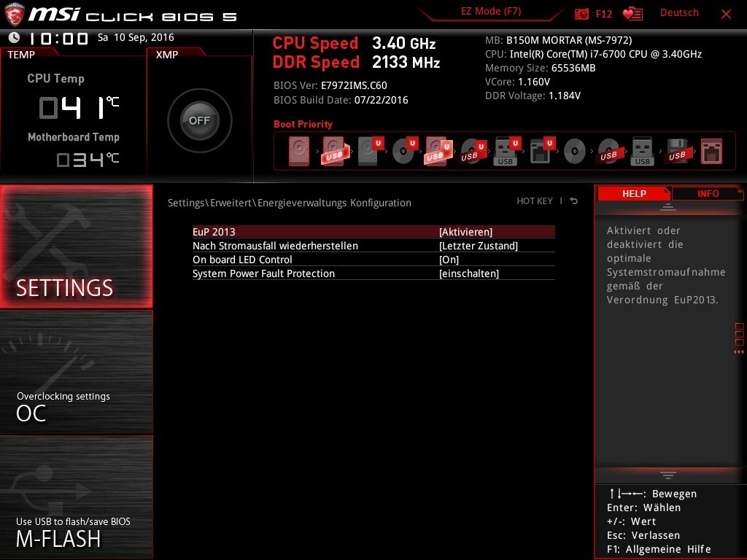Select USB key boot icon without U badge

click(642, 152)
